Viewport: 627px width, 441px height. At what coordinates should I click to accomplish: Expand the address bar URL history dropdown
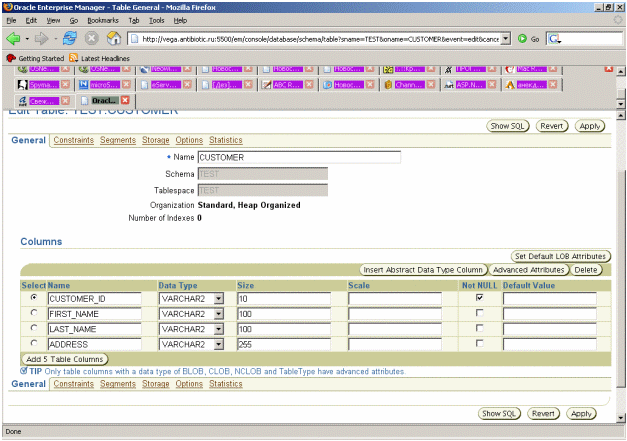tap(506, 39)
